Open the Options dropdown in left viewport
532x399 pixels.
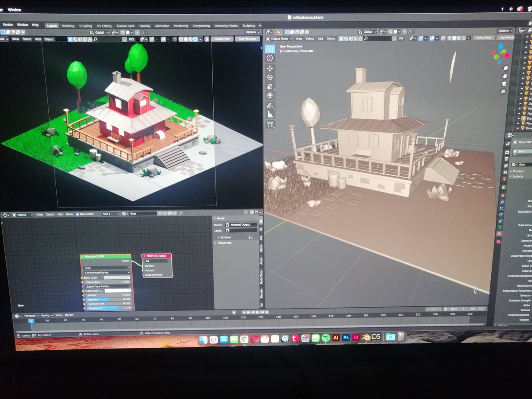252,32
